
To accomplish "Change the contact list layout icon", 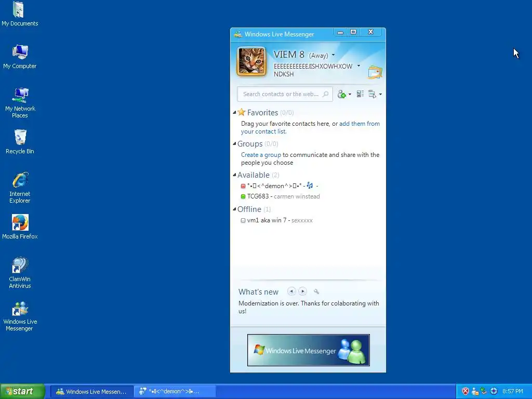I will click(x=360, y=94).
